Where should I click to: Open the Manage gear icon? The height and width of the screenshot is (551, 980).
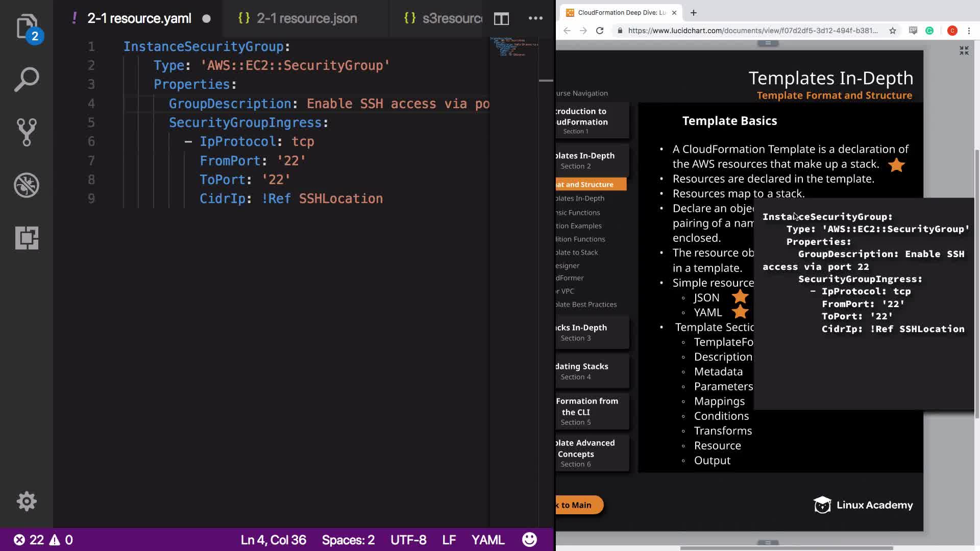tap(27, 501)
